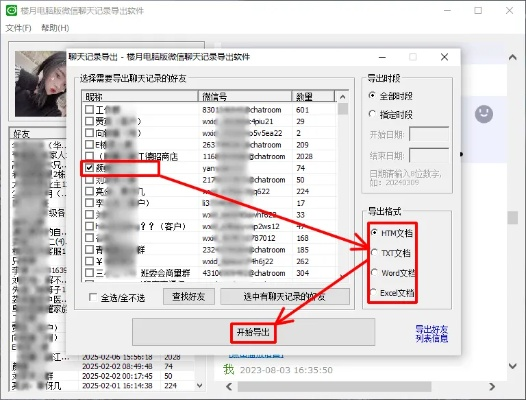526x400 pixels.
Task: Minimize the main application window
Action: (x=447, y=11)
